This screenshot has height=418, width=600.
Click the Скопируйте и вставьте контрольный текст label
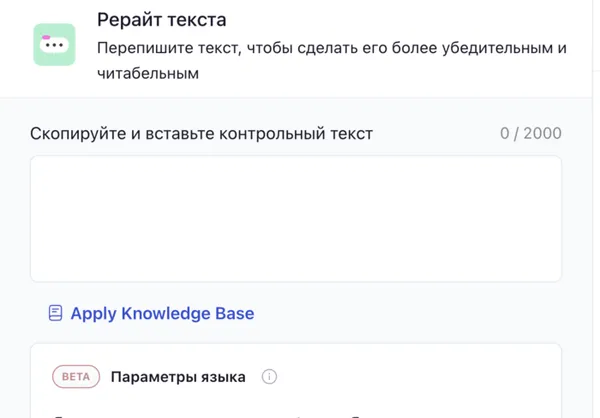201,133
